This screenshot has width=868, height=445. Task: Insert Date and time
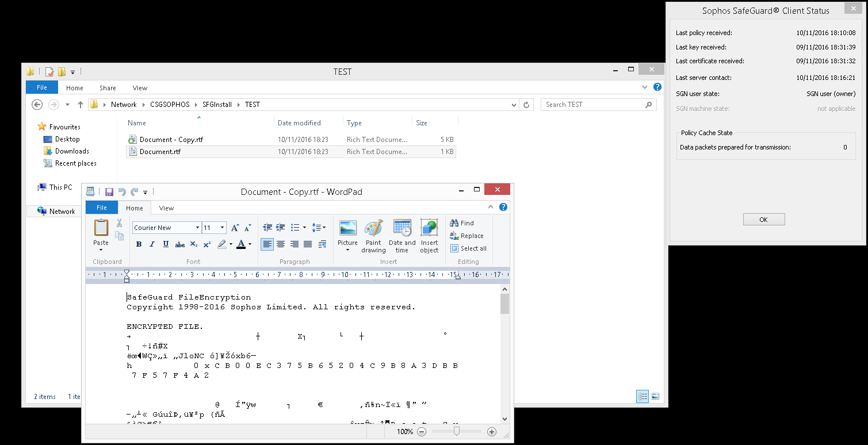402,236
